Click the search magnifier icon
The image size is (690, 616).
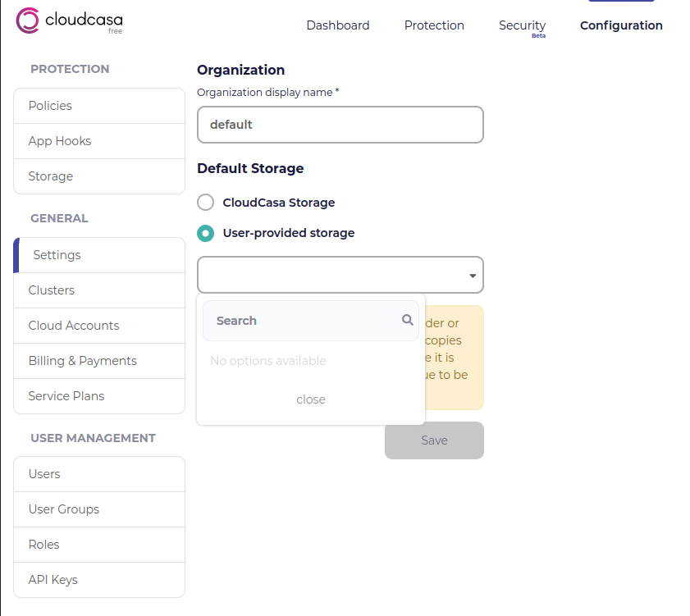pyautogui.click(x=408, y=320)
